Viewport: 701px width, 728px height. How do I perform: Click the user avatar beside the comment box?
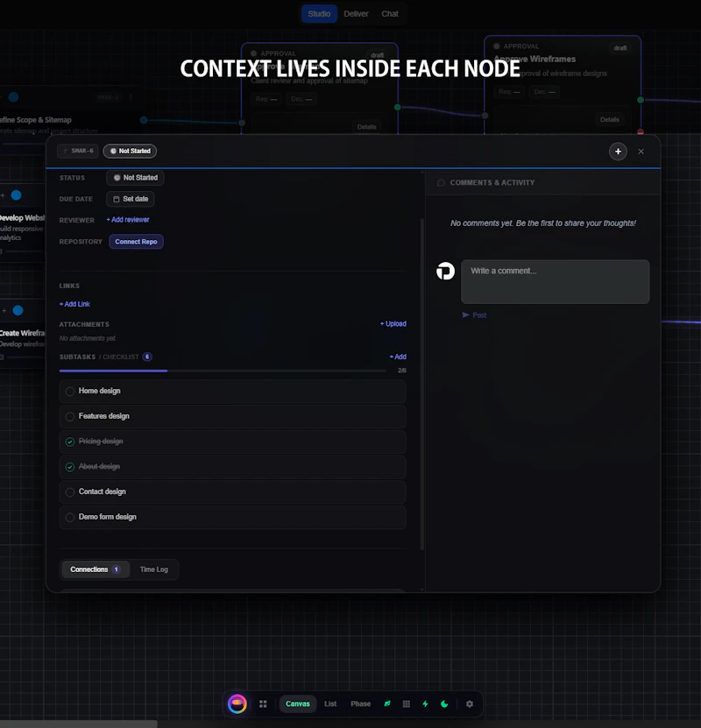tap(445, 272)
